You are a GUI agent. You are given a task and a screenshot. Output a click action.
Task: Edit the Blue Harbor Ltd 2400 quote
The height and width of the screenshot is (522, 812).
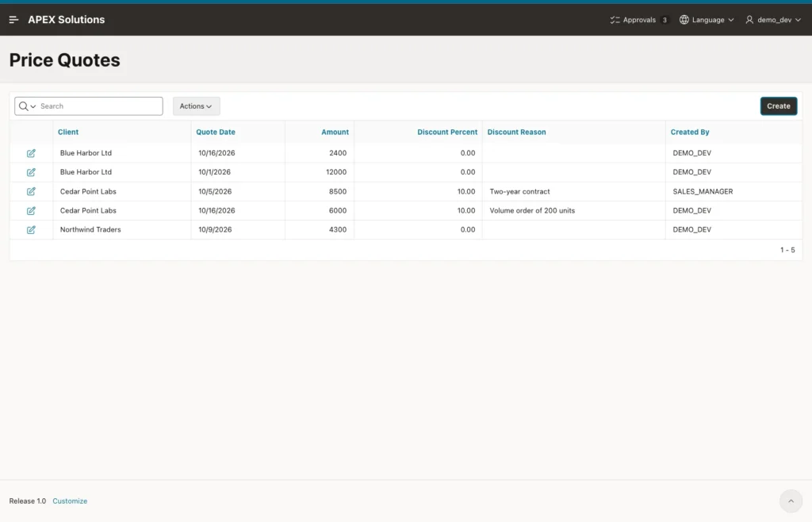pos(31,153)
